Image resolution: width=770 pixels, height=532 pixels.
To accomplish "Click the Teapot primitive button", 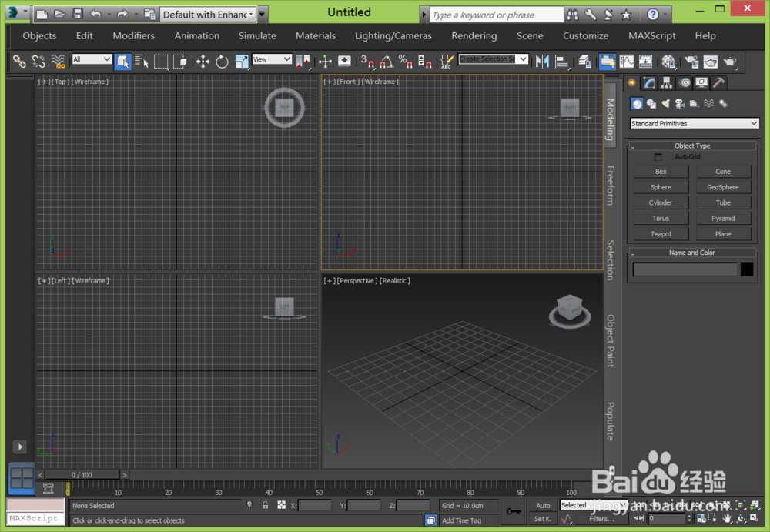I will 661,234.
